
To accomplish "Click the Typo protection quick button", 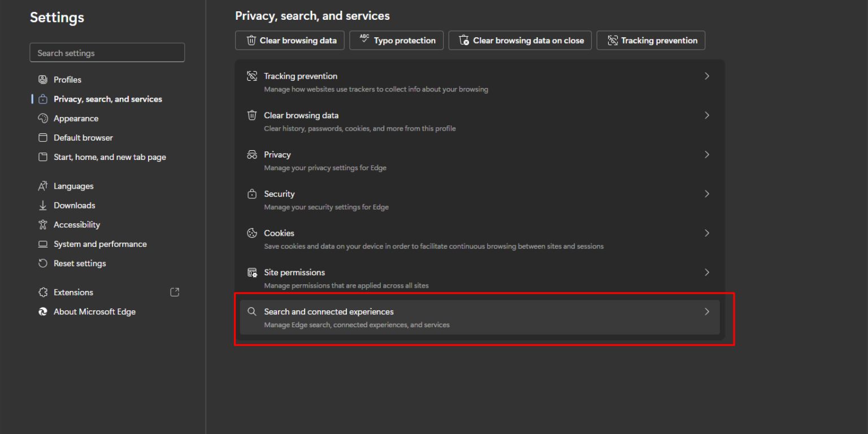I will [397, 40].
